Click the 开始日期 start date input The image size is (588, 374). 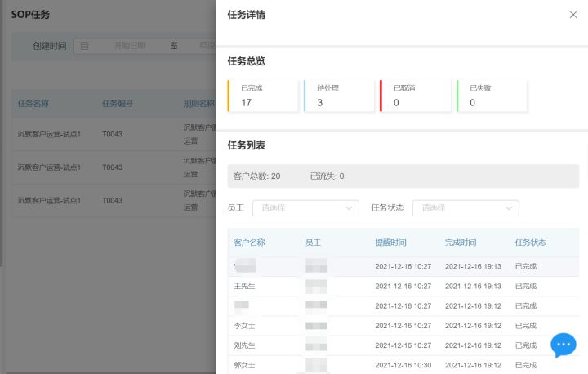coord(130,47)
